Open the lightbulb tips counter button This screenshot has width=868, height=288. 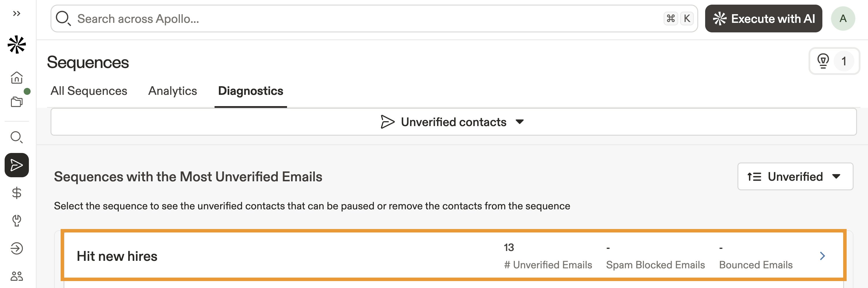[x=834, y=61]
